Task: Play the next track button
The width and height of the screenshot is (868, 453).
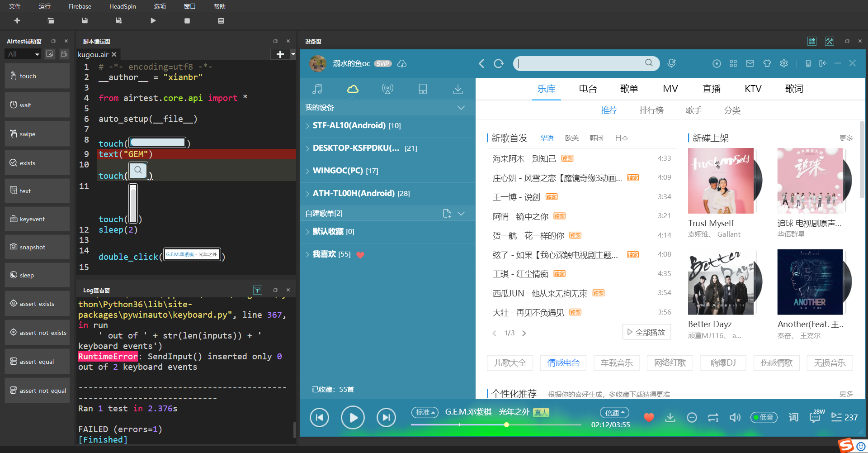Action: tap(386, 417)
